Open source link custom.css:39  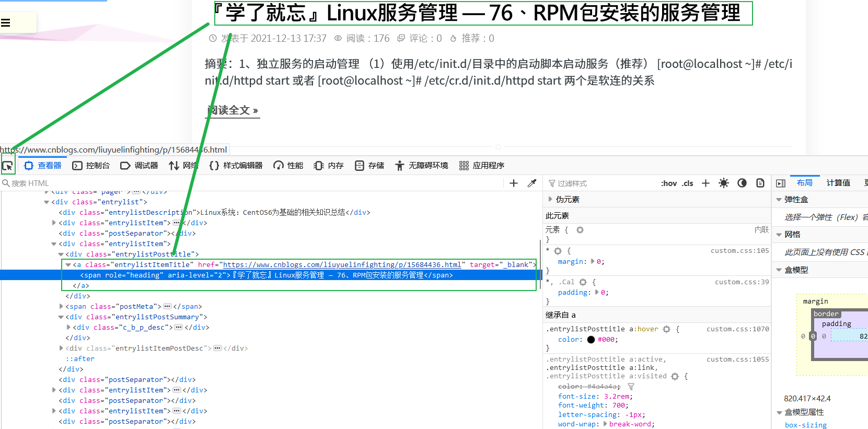[x=742, y=282]
